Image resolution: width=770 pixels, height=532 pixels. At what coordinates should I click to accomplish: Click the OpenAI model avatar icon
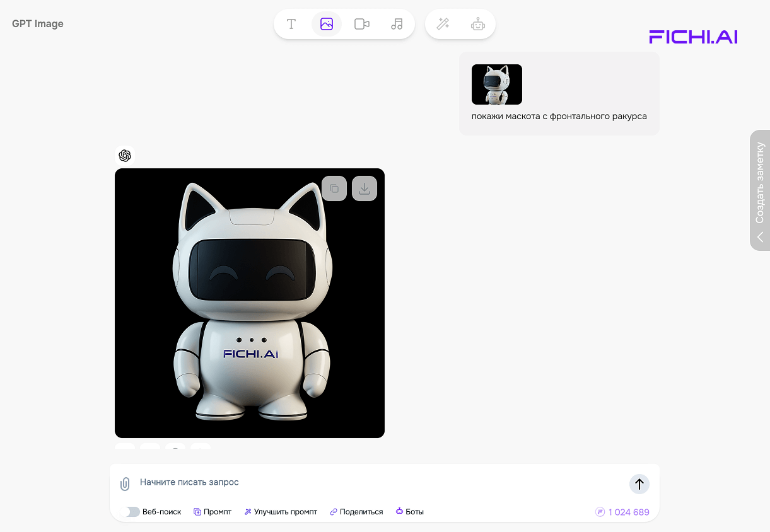(125, 156)
